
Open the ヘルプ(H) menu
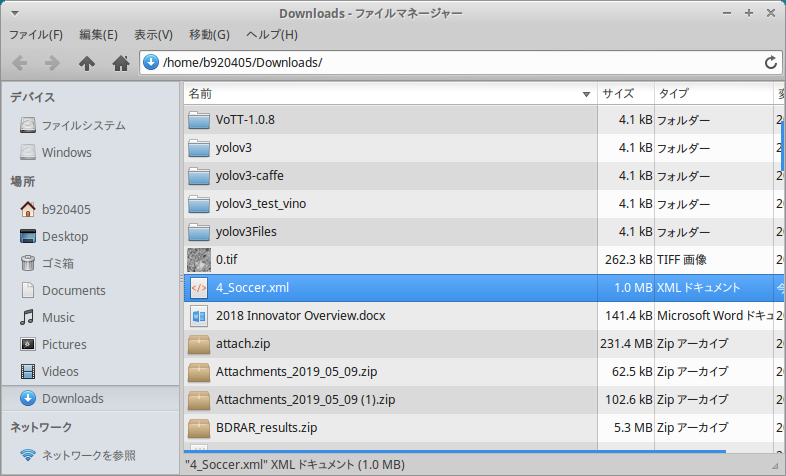pyautogui.click(x=272, y=35)
